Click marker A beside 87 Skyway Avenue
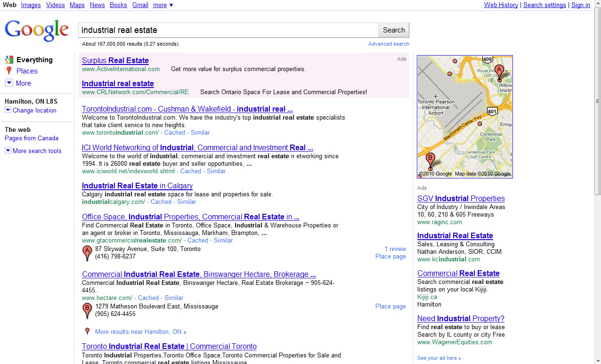 [87, 253]
